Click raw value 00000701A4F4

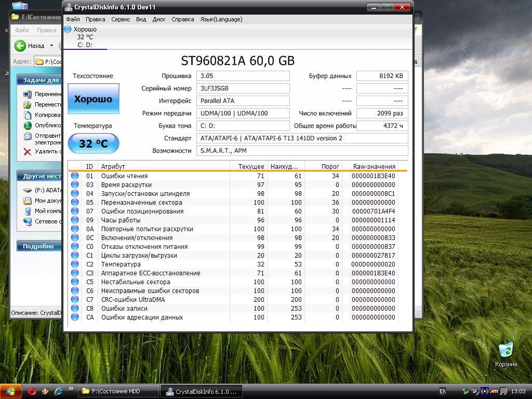tap(373, 211)
